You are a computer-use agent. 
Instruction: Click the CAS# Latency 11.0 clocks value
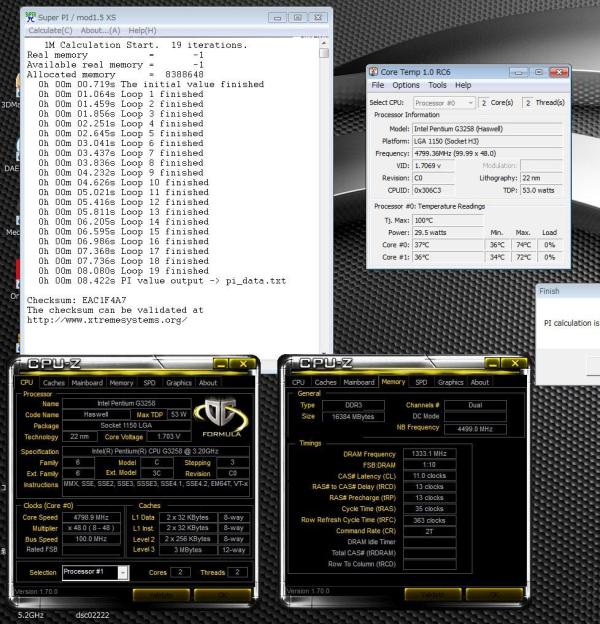429,476
